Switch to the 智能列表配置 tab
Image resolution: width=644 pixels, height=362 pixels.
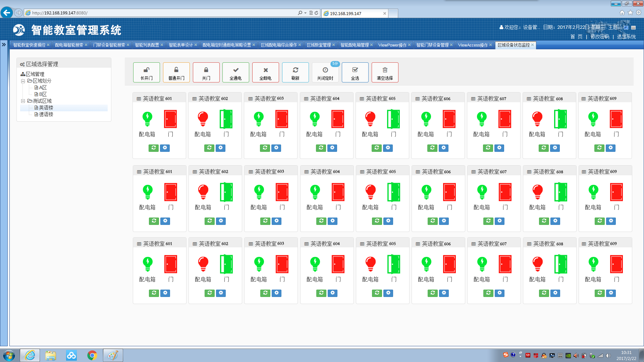point(147,45)
